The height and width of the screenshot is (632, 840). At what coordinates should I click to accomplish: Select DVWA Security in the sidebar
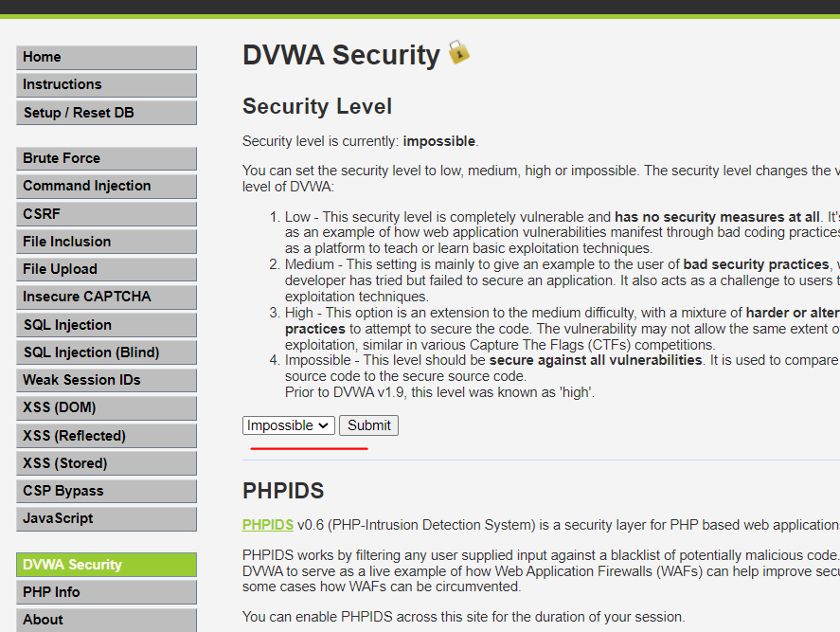(x=106, y=565)
